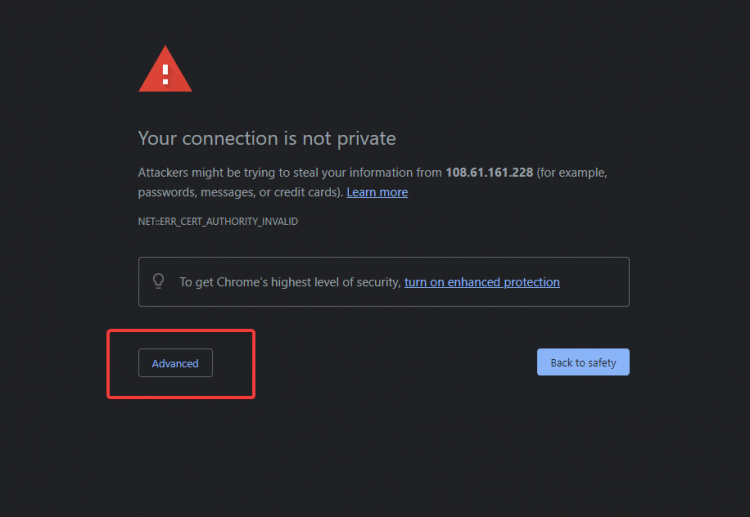The image size is (750, 517).
Task: Select the bold IP address 108.61.161.228
Action: click(489, 172)
